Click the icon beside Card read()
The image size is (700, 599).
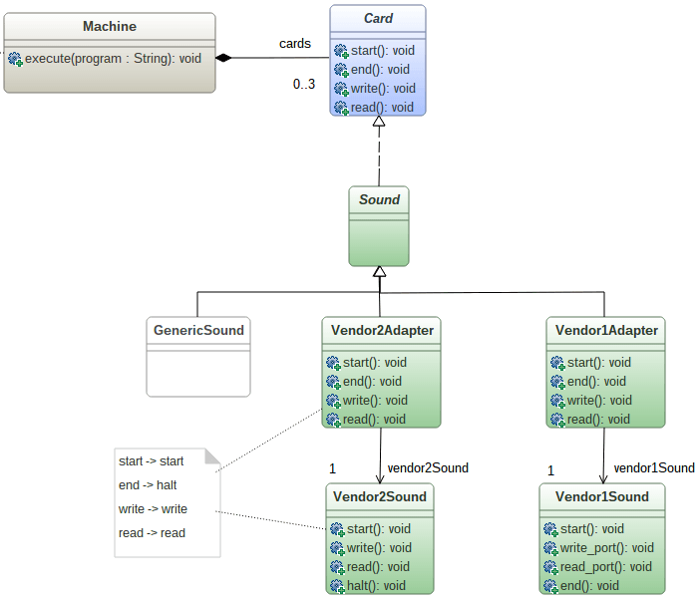pyautogui.click(x=341, y=108)
